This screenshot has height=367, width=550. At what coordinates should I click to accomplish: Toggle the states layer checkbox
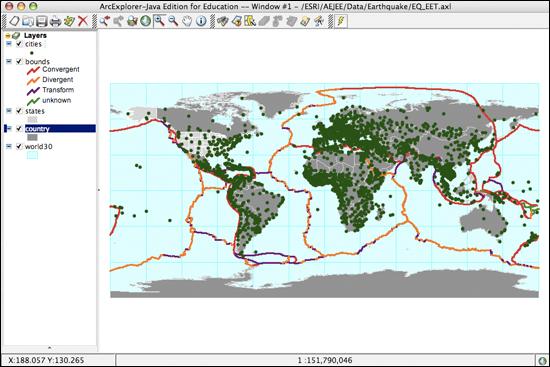click(x=19, y=111)
